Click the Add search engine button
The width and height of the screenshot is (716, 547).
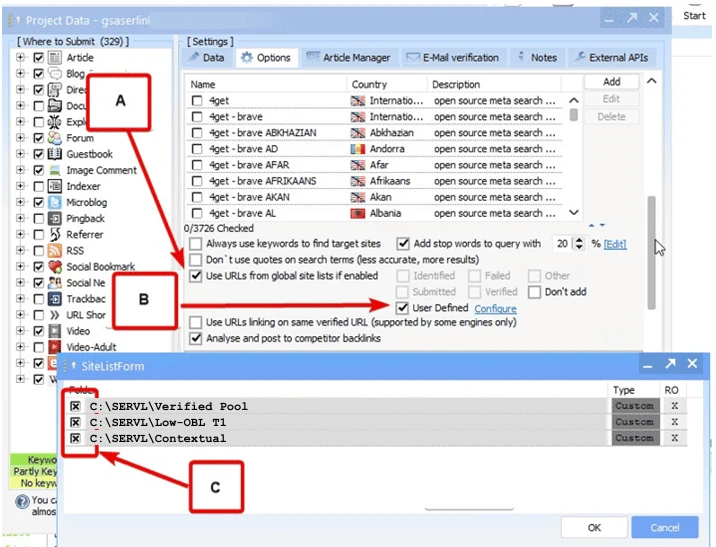click(611, 82)
